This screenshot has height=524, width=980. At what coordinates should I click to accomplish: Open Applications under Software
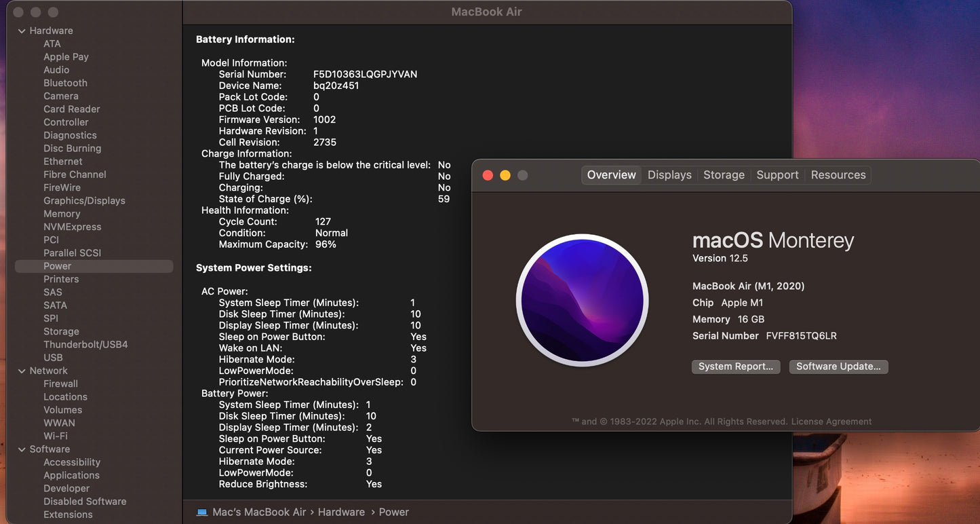(x=71, y=476)
